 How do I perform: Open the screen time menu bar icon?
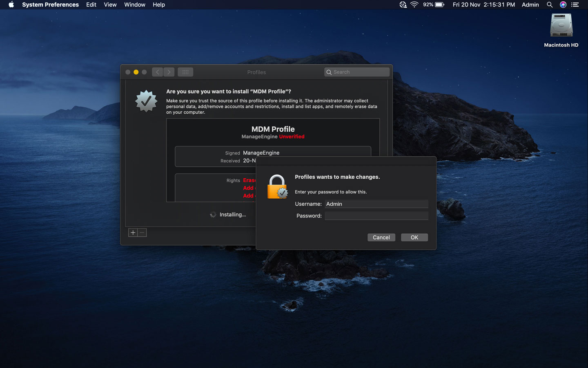pyautogui.click(x=403, y=4)
